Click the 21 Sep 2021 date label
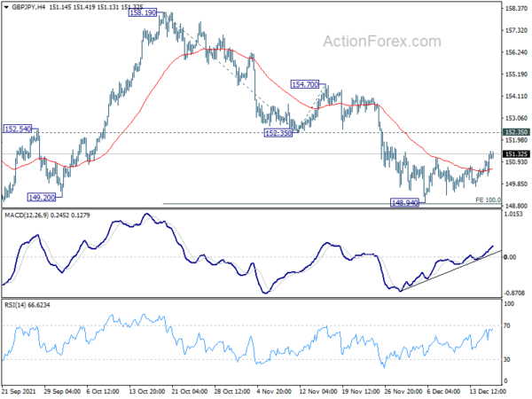This screenshot has width=532, height=399. point(19,391)
